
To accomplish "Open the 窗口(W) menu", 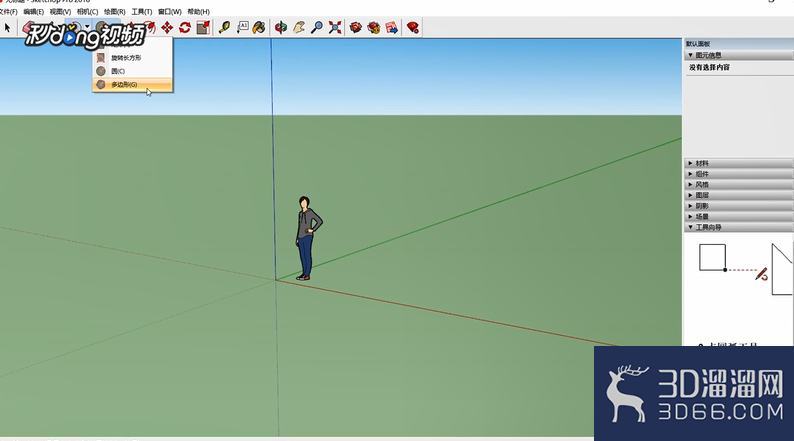I will 170,12.
